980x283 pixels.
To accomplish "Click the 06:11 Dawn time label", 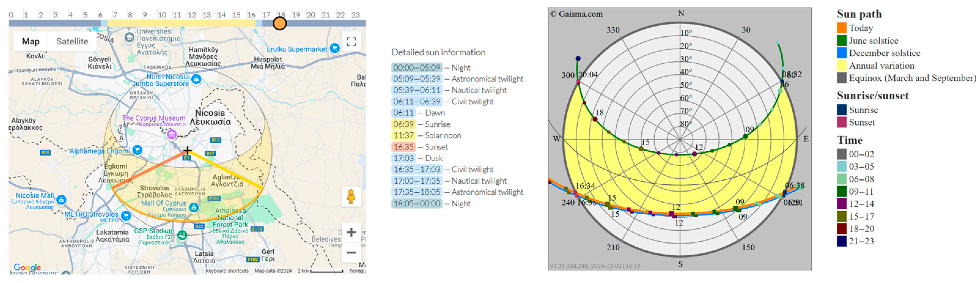I will point(403,113).
